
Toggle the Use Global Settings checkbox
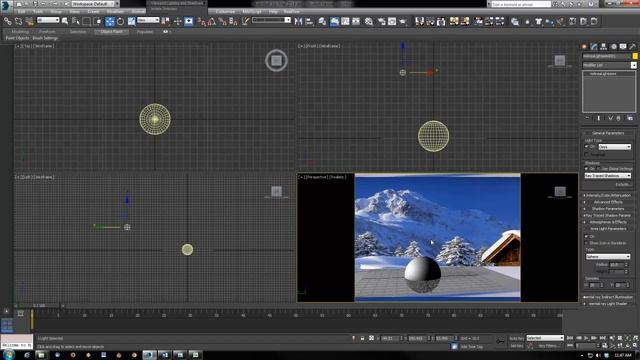point(599,169)
